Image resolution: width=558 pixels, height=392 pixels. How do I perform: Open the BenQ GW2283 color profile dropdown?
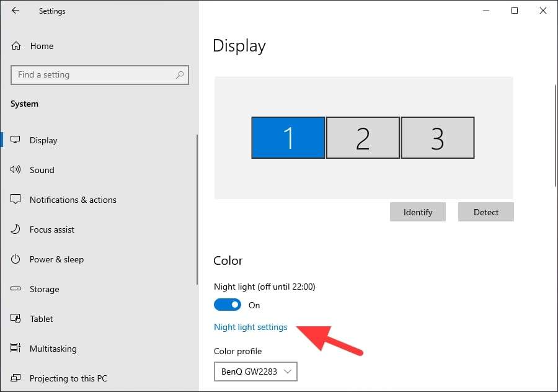pos(255,372)
